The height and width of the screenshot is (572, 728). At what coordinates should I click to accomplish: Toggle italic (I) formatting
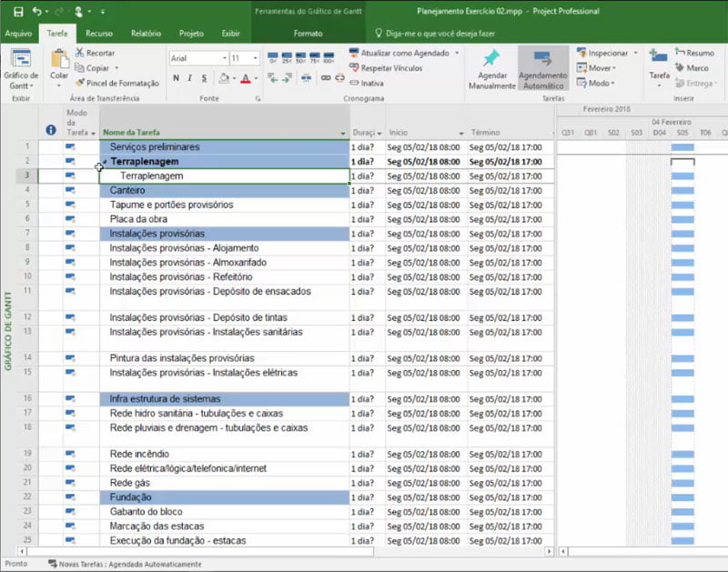(x=190, y=78)
